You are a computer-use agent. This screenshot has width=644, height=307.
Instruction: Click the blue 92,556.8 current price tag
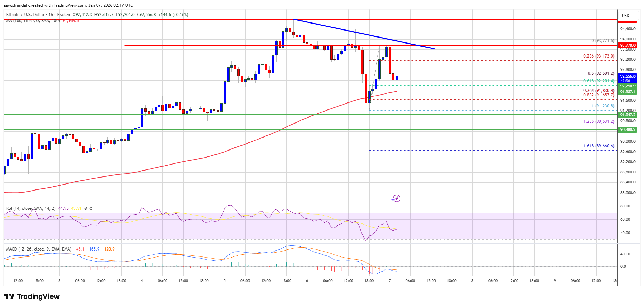click(628, 76)
